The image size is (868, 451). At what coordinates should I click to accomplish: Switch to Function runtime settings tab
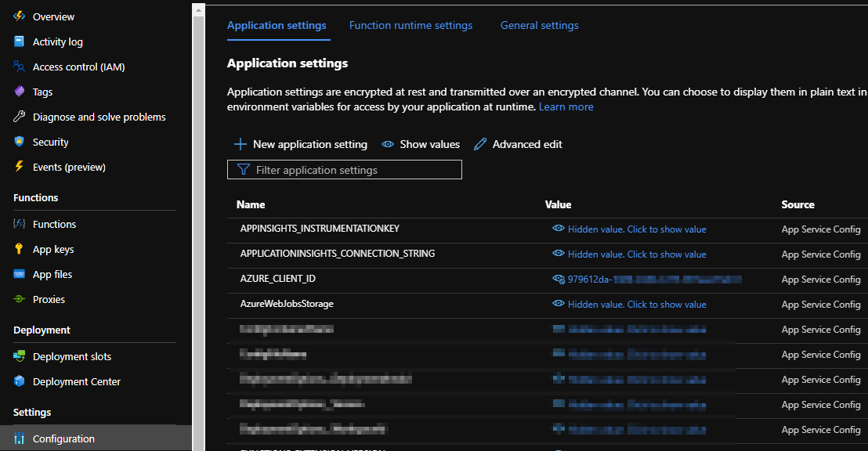point(410,25)
